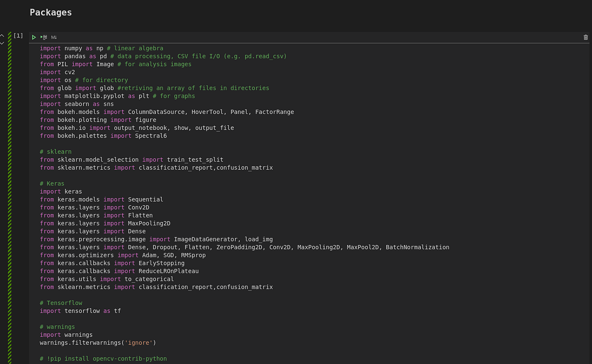Viewport: 592px width, 364px height.
Task: Click the commented pip install opencv line
Action: pos(104,359)
